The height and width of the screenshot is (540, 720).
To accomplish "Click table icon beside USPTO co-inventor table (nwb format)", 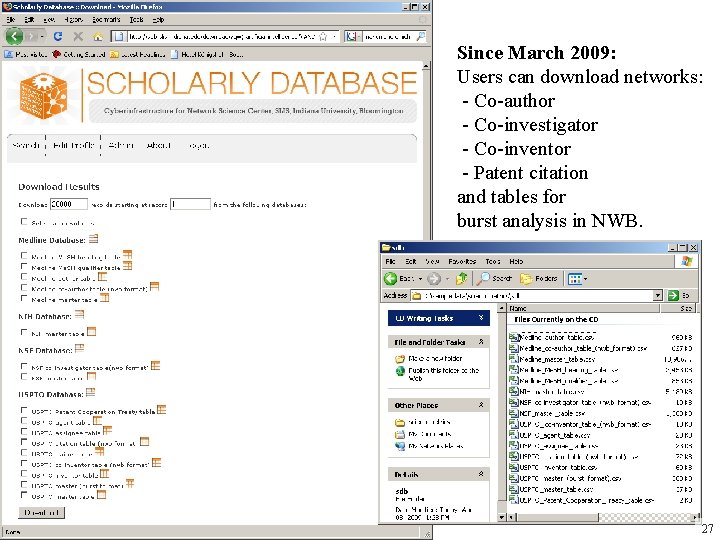I will 157,463.
